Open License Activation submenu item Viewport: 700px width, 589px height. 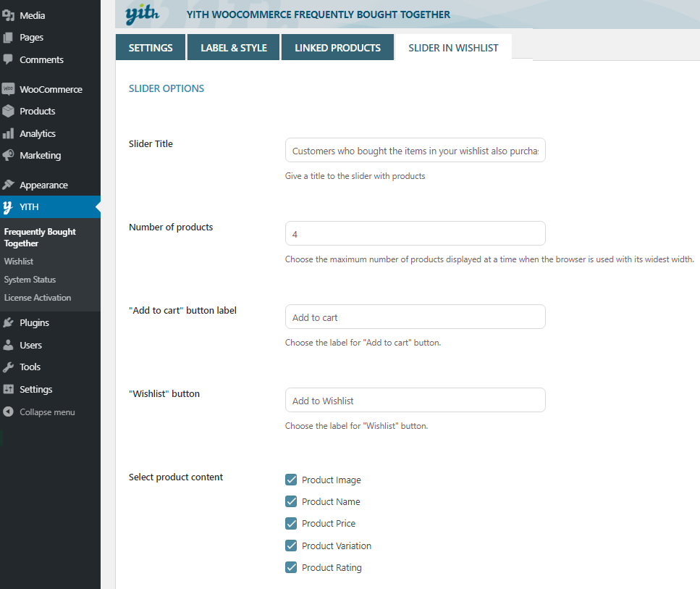coord(38,298)
